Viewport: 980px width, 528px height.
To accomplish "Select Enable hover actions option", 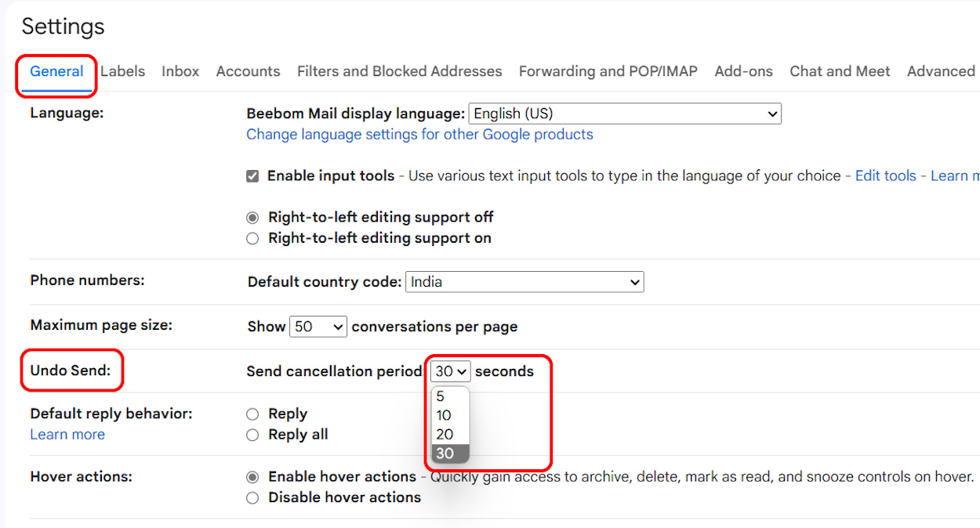I will [252, 476].
